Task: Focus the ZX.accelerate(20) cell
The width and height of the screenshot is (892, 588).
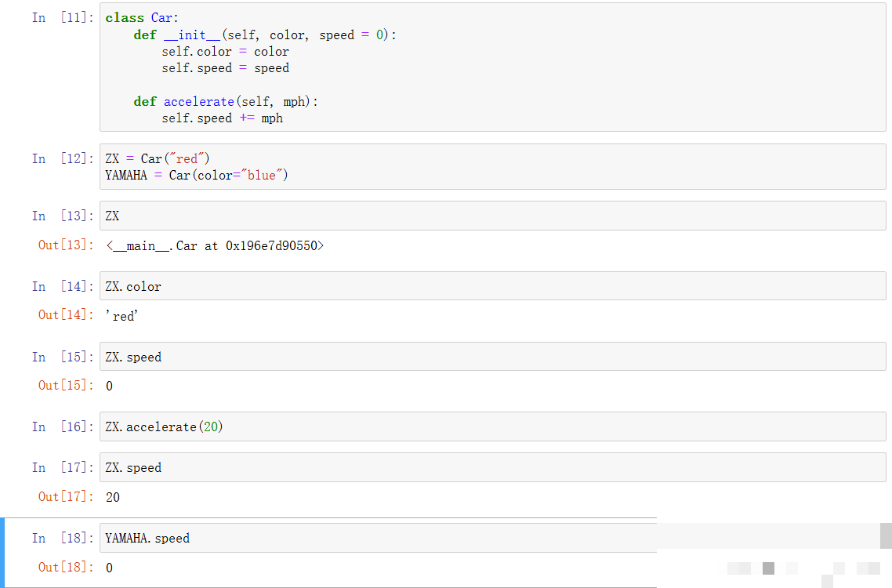Action: tap(493, 426)
